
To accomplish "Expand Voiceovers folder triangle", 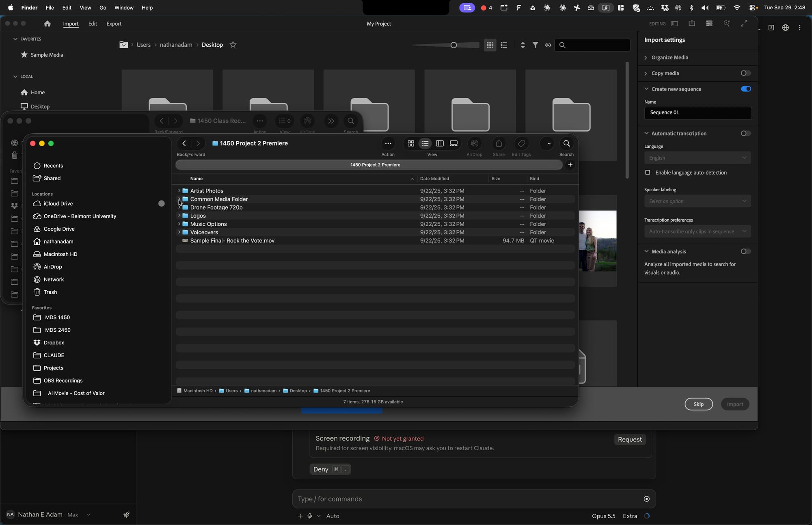I will [179, 232].
